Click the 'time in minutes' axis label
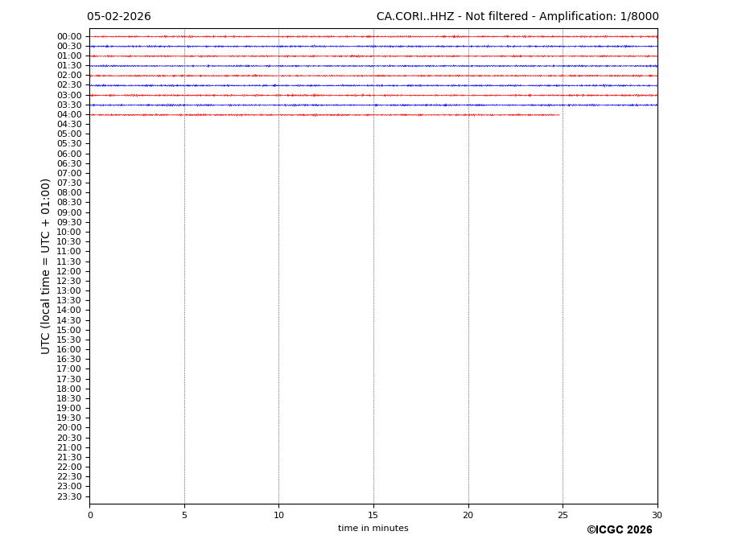Viewport: 746px width, 560px height. tap(373, 529)
